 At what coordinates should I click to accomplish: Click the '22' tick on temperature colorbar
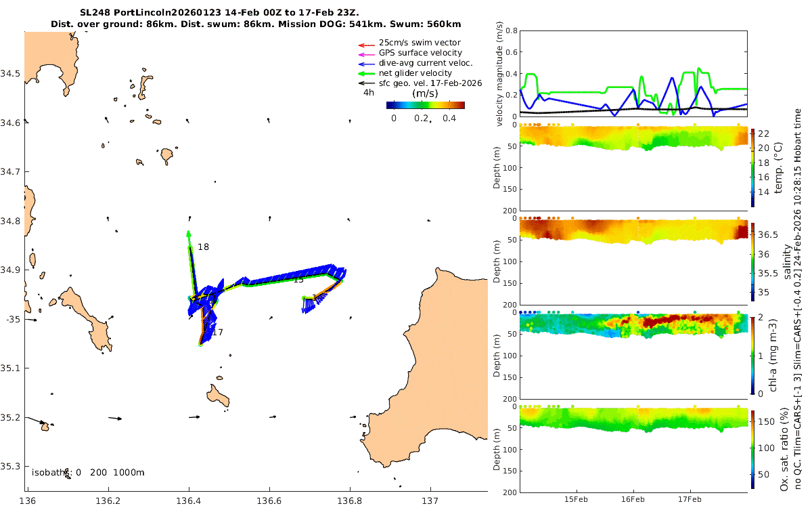[765, 133]
